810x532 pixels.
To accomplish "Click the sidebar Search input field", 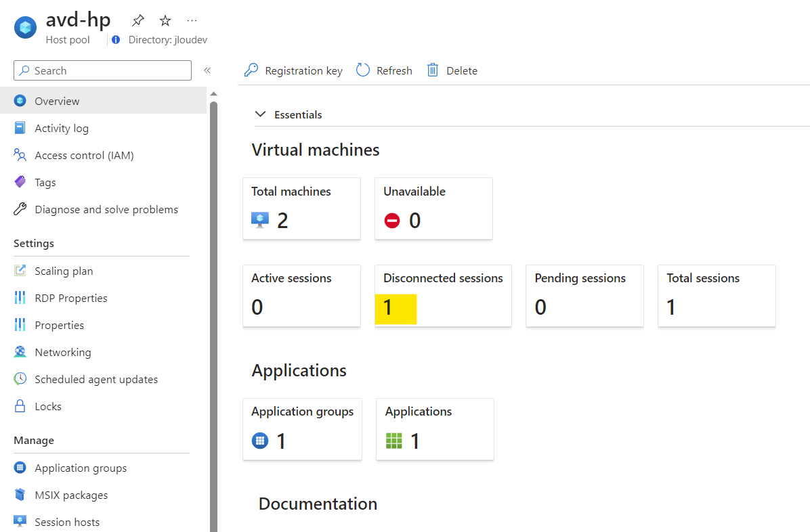I will [102, 70].
